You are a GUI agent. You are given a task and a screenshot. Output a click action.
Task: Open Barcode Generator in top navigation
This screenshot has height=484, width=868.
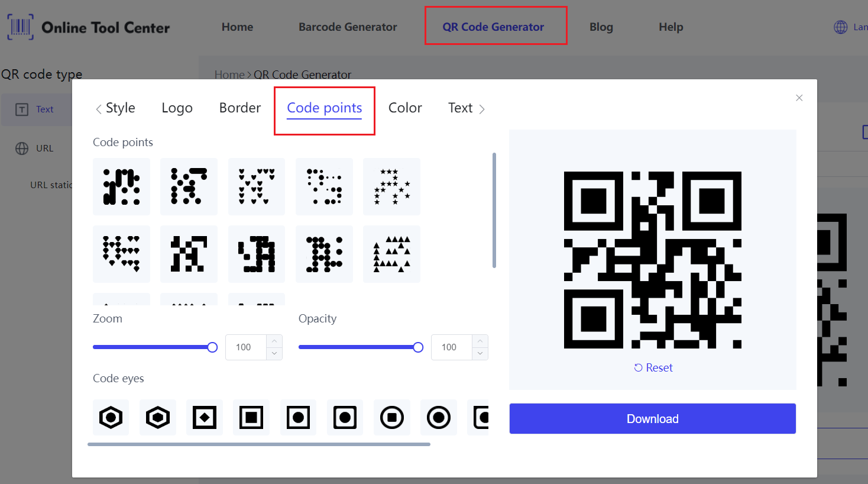pos(348,27)
